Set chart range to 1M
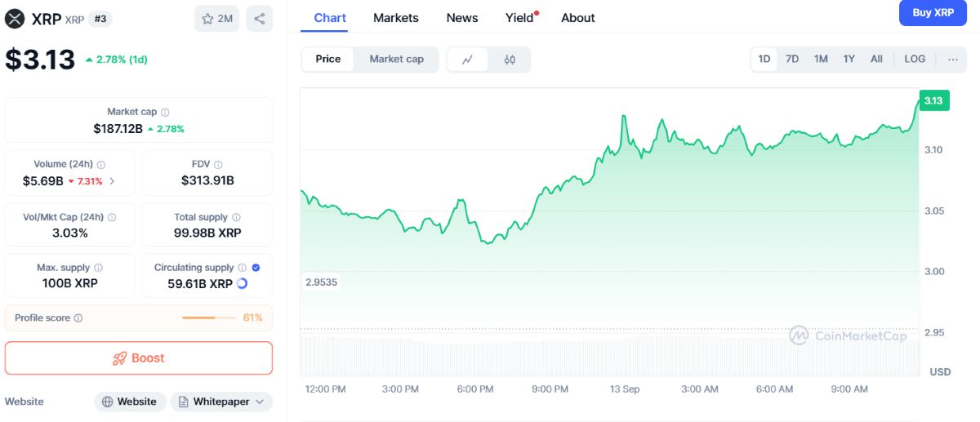 click(821, 59)
